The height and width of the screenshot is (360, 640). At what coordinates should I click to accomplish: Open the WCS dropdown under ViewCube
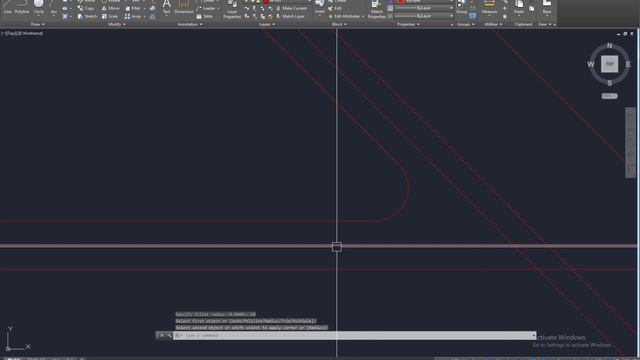(609, 96)
